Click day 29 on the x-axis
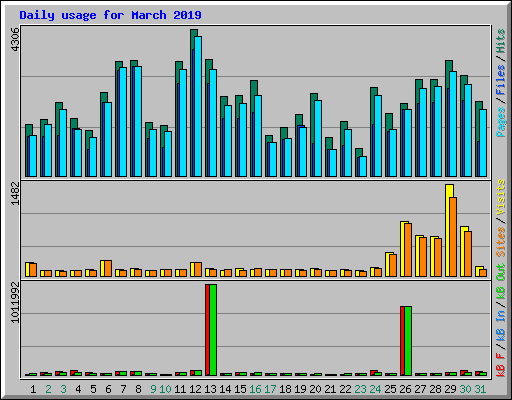 [x=450, y=389]
